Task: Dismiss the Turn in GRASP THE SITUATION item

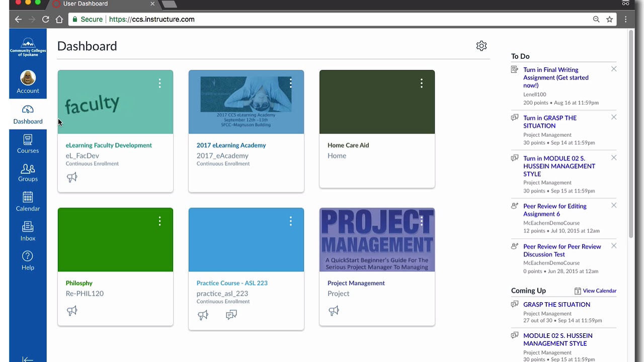Action: coord(613,117)
